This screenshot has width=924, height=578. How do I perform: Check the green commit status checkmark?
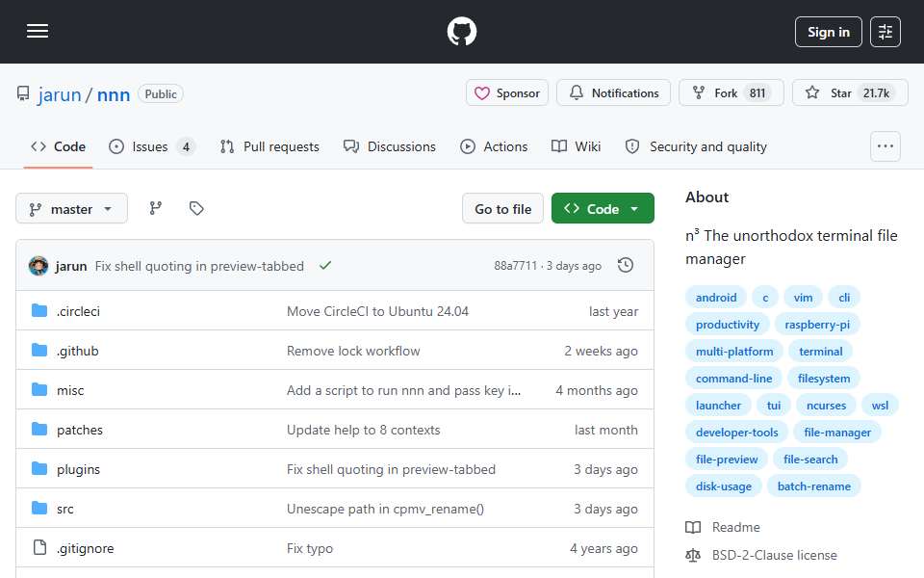[324, 266]
